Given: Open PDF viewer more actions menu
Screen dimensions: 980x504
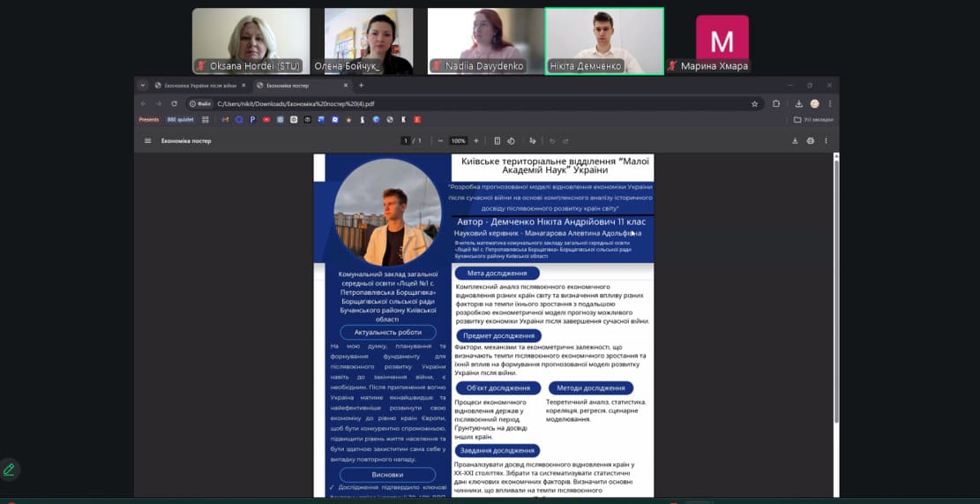Looking at the screenshot, I should pos(827,140).
